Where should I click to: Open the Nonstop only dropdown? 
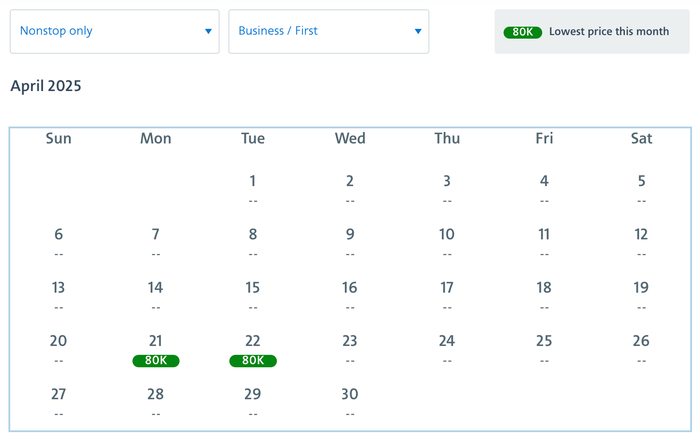click(x=115, y=31)
